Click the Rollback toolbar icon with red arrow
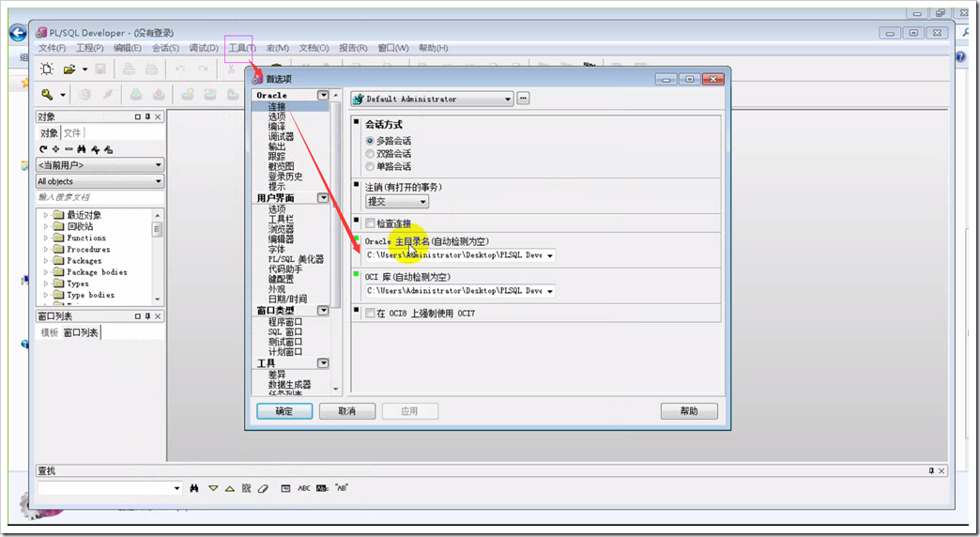980x537 pixels. tap(159, 95)
